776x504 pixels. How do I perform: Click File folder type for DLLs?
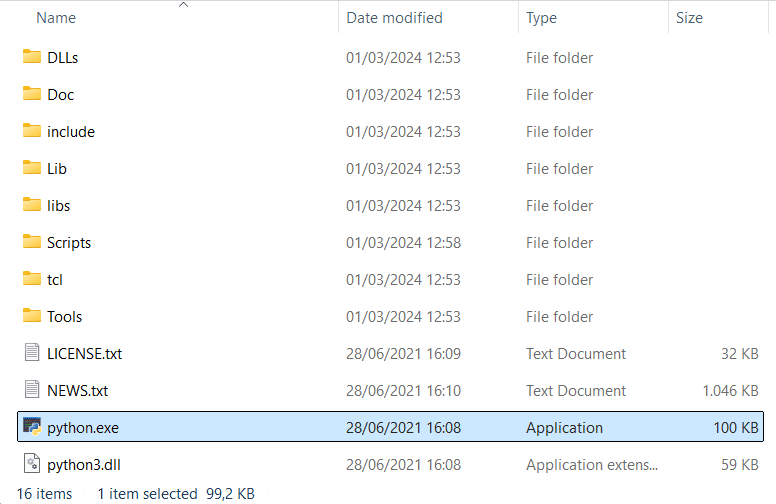click(x=559, y=57)
